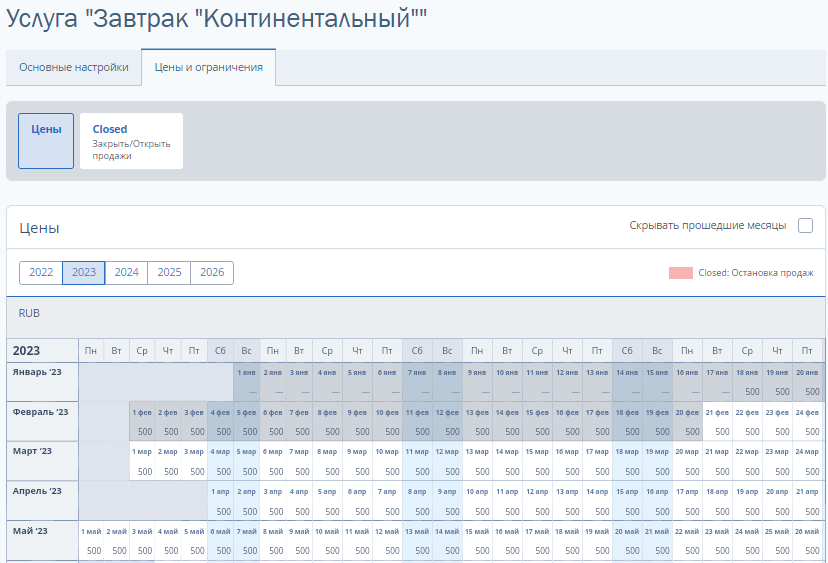Select the 24 фев price cell

click(807, 421)
